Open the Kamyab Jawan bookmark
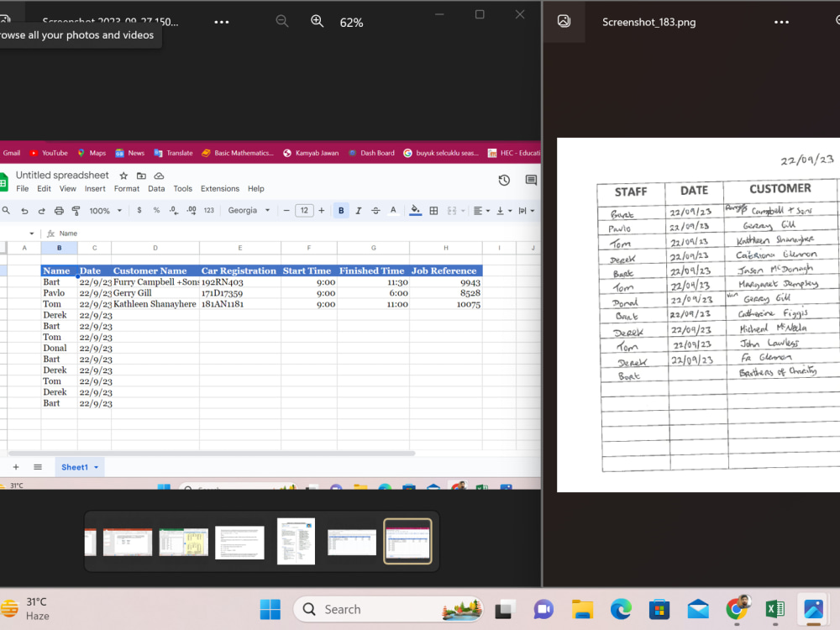This screenshot has height=630, width=840. click(311, 153)
